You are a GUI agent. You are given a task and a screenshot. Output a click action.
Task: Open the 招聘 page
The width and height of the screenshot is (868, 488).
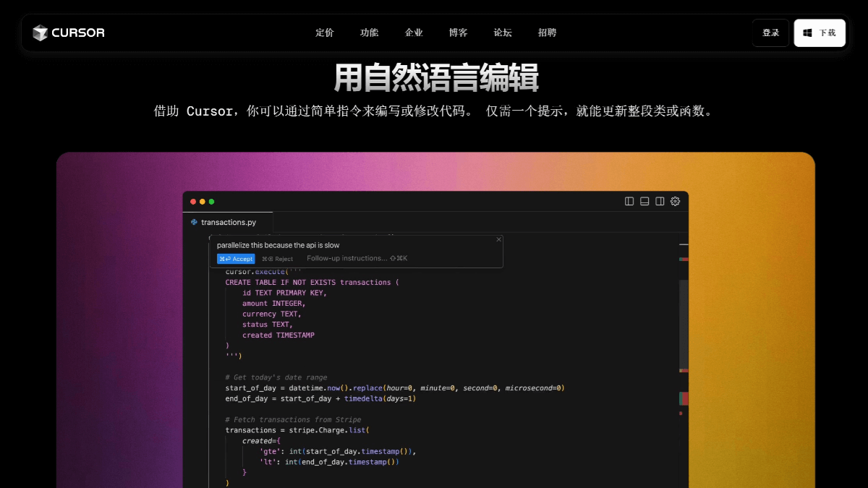click(x=548, y=33)
